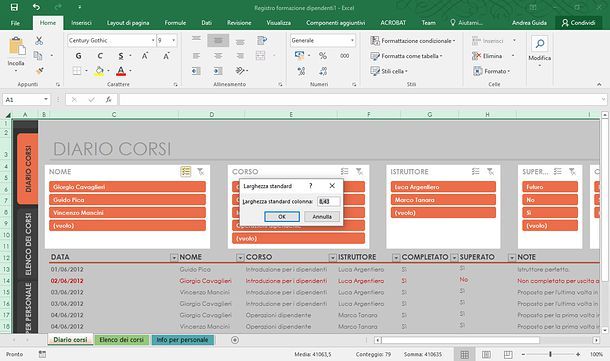This screenshot has width=610, height=361.
Task: Click the Modifica search icon
Action: (540, 44)
